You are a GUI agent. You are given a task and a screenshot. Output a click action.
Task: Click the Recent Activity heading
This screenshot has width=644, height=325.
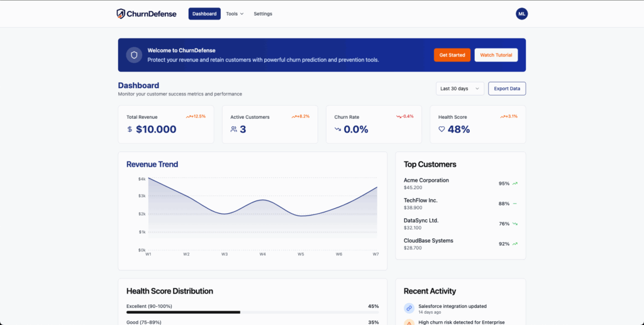(430, 291)
